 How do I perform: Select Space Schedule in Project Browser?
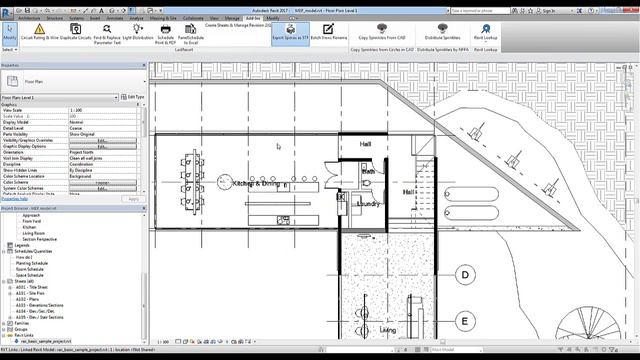[29, 275]
